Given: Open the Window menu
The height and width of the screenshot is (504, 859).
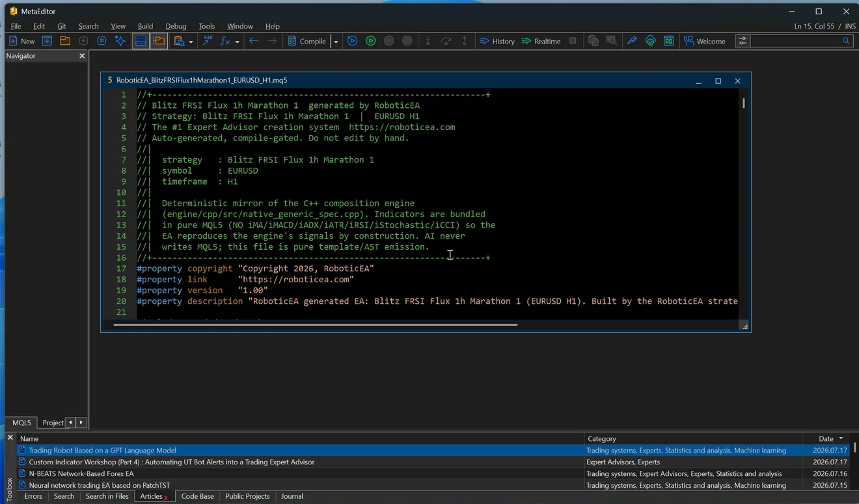Looking at the screenshot, I should pyautogui.click(x=240, y=26).
